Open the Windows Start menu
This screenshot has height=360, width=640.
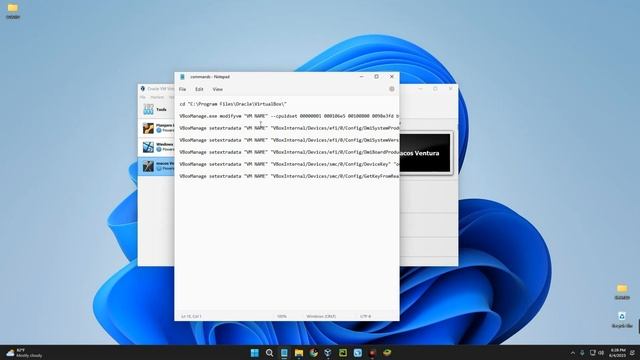point(255,353)
